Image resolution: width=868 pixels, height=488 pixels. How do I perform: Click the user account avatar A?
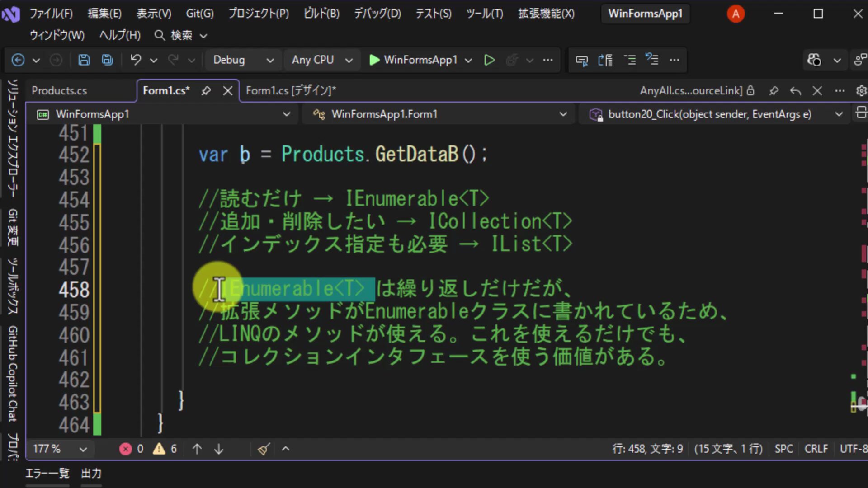click(x=736, y=14)
